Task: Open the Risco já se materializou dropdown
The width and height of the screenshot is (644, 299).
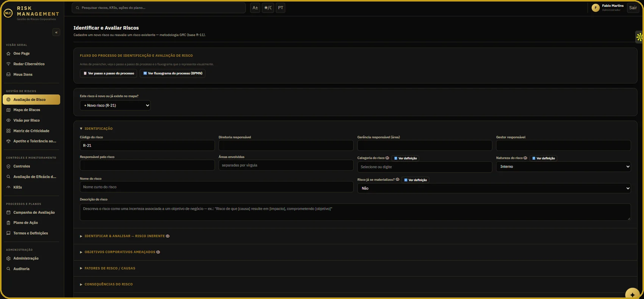Action: [494, 188]
